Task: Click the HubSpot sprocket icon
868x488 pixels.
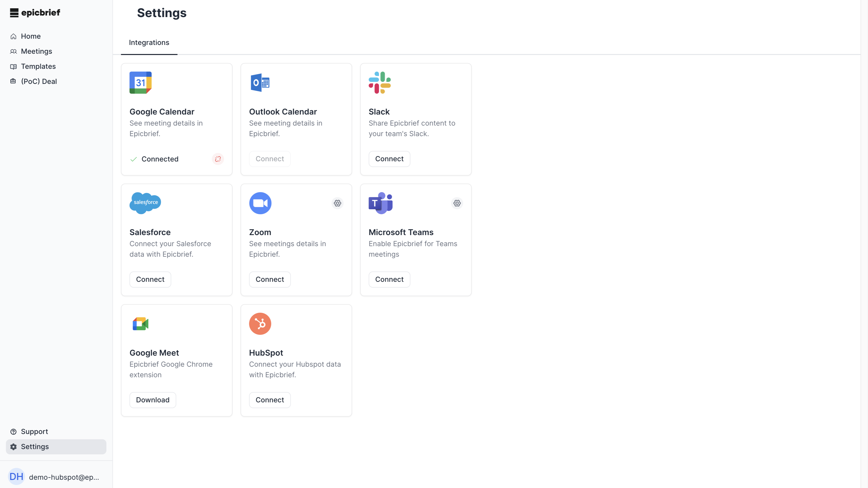Action: click(260, 324)
